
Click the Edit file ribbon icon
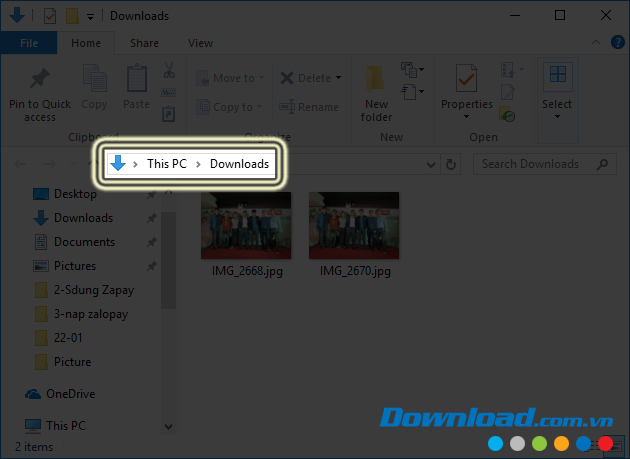click(507, 92)
